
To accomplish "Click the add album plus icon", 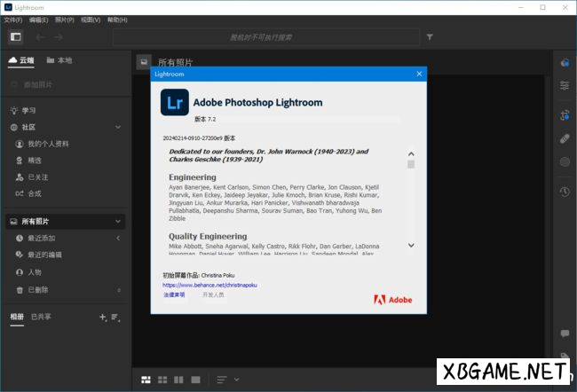I will [x=102, y=317].
